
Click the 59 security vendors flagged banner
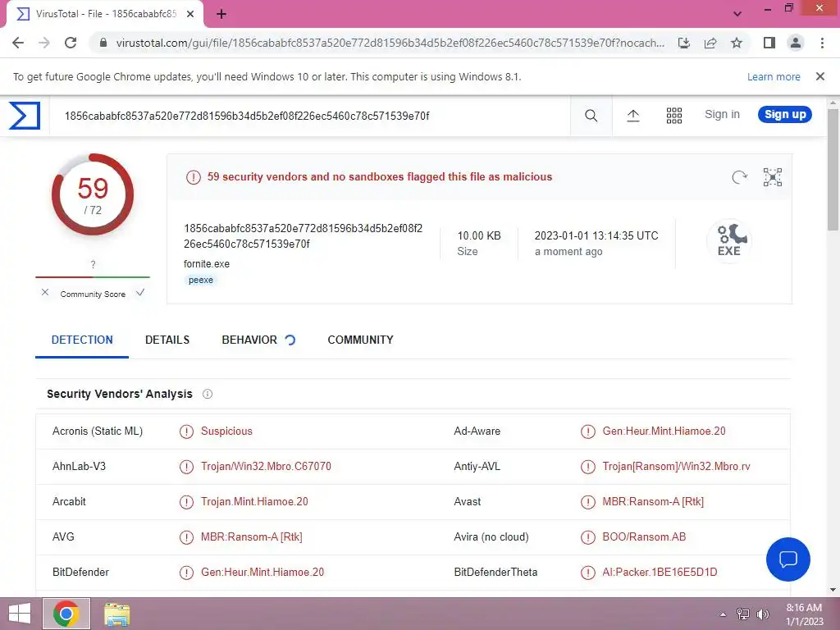[380, 177]
